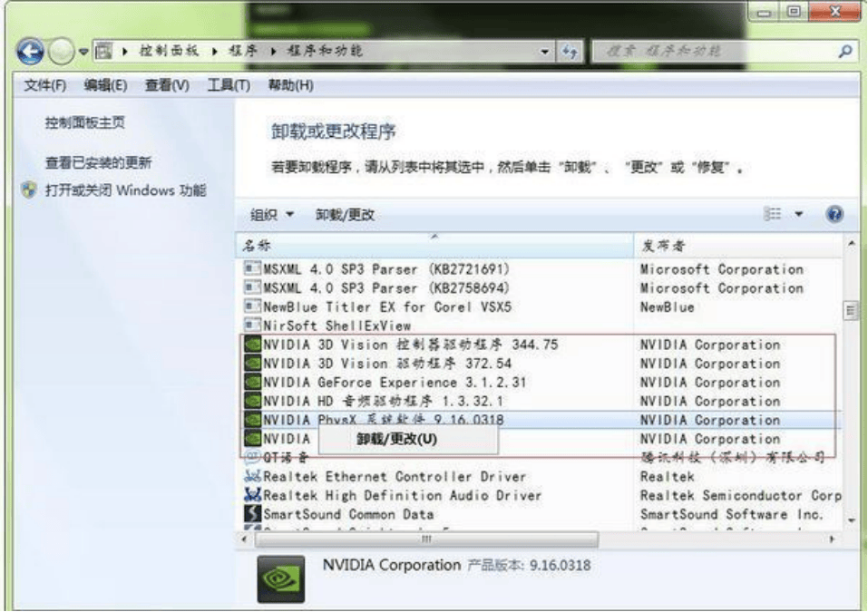Click horizontal scroll right arrow
Viewport: 868px width, 612px height.
tap(832, 539)
